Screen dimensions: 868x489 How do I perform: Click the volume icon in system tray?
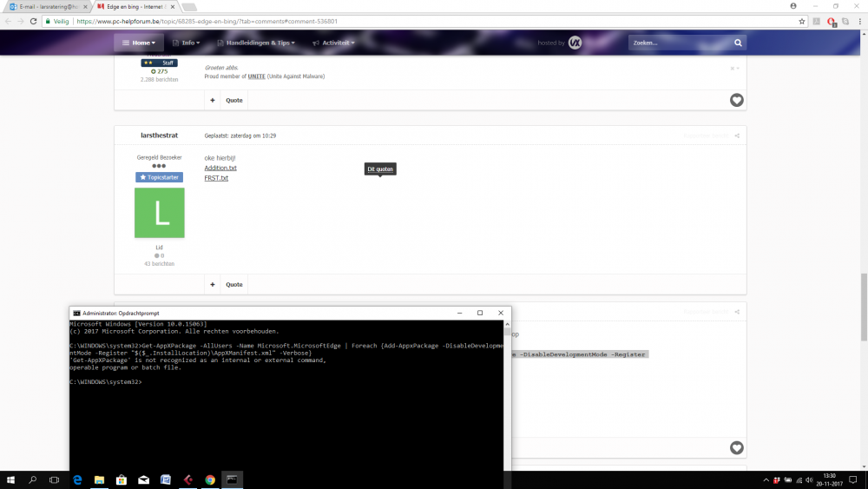pos(809,480)
